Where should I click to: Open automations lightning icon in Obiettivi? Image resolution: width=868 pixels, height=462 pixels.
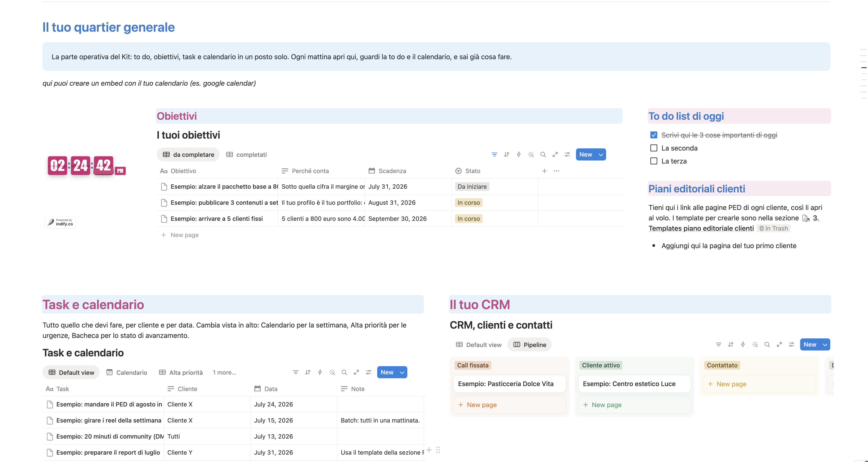(519, 154)
